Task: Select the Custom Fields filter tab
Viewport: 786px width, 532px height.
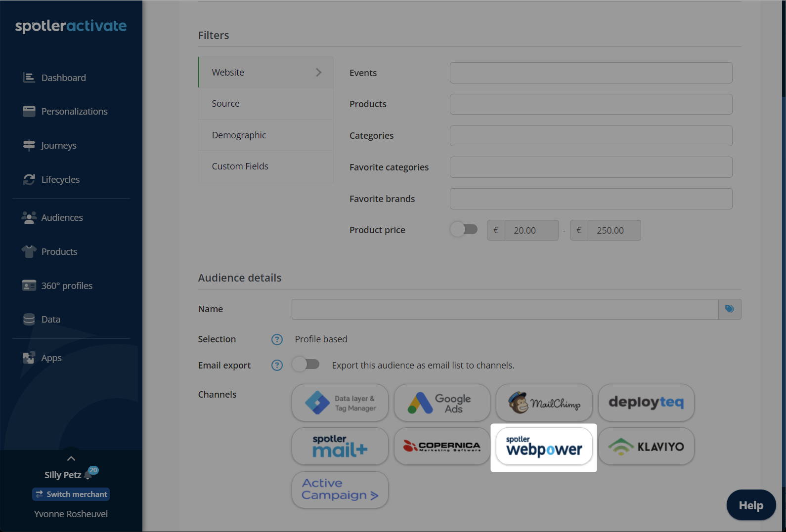Action: pos(265,166)
